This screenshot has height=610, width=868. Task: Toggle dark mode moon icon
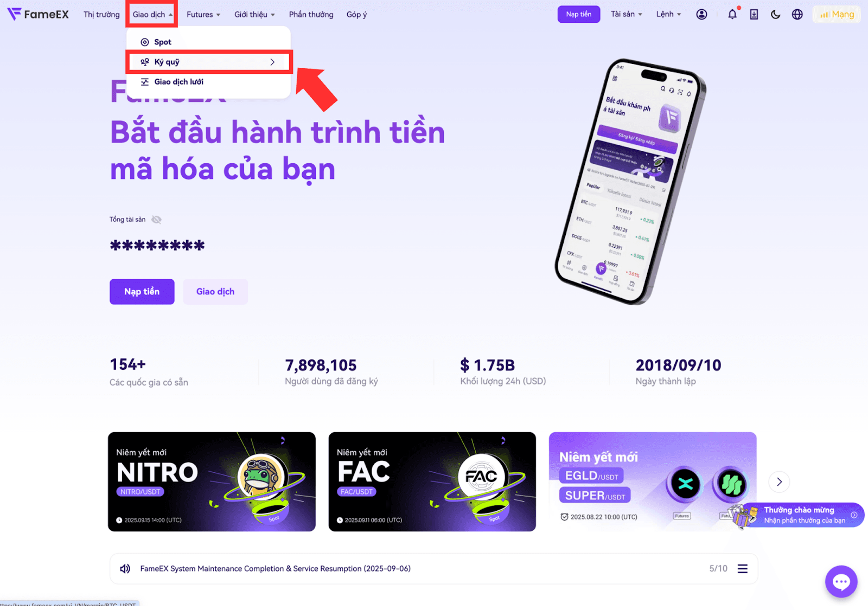pos(776,15)
